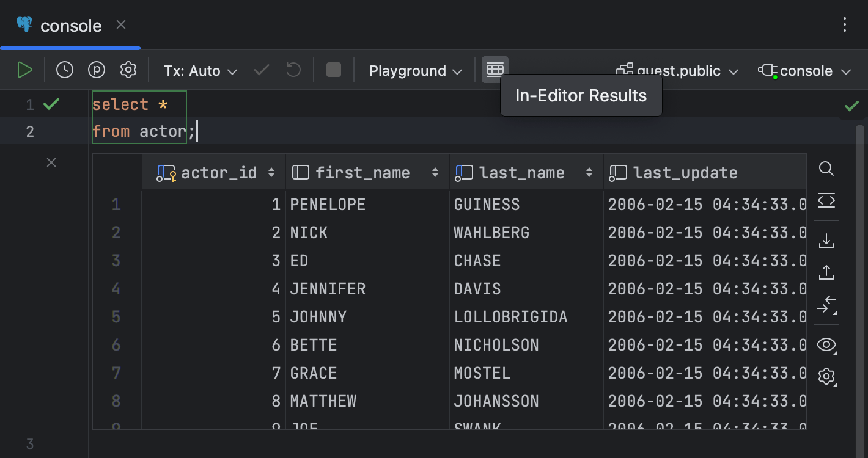This screenshot has width=868, height=458.
Task: Click the stop execution button
Action: [333, 70]
